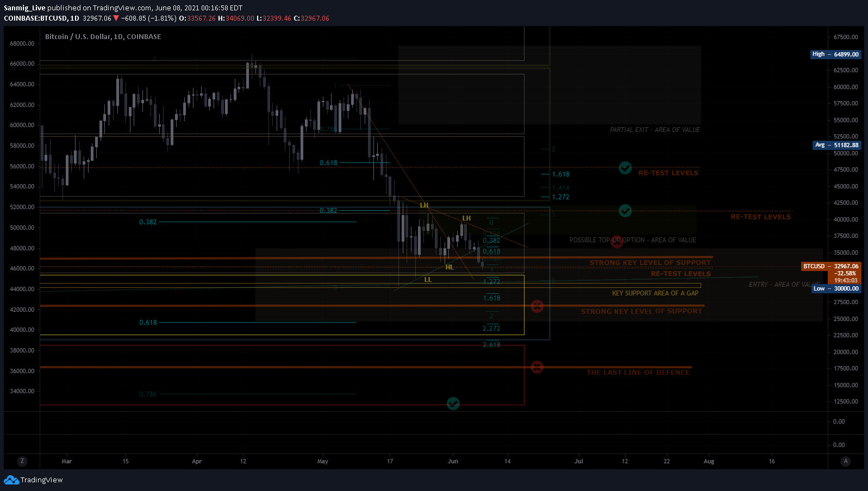Click ENTRY - AREA OF VALUE annotation

[x=784, y=285]
